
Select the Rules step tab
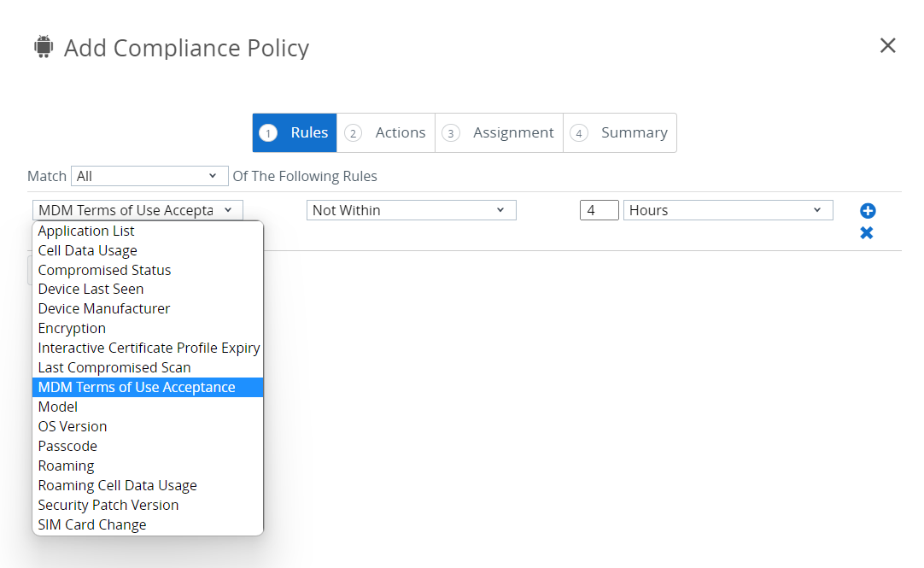(295, 133)
